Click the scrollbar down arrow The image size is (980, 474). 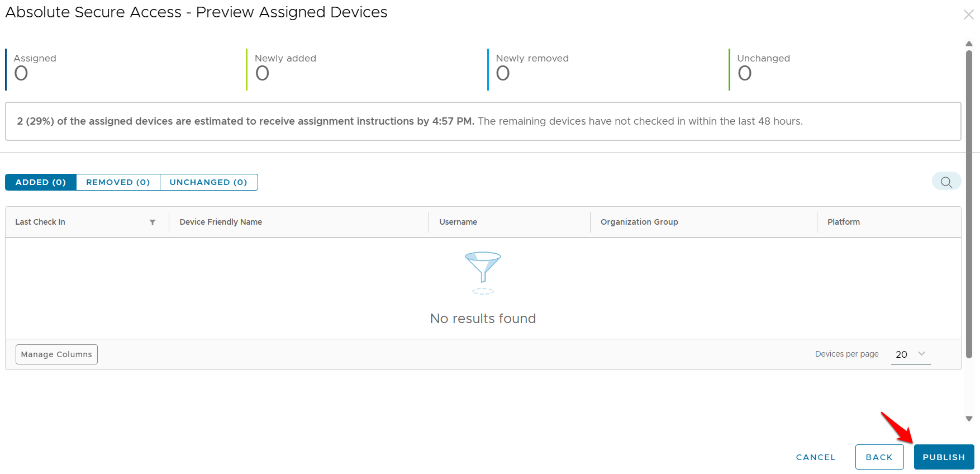click(969, 419)
